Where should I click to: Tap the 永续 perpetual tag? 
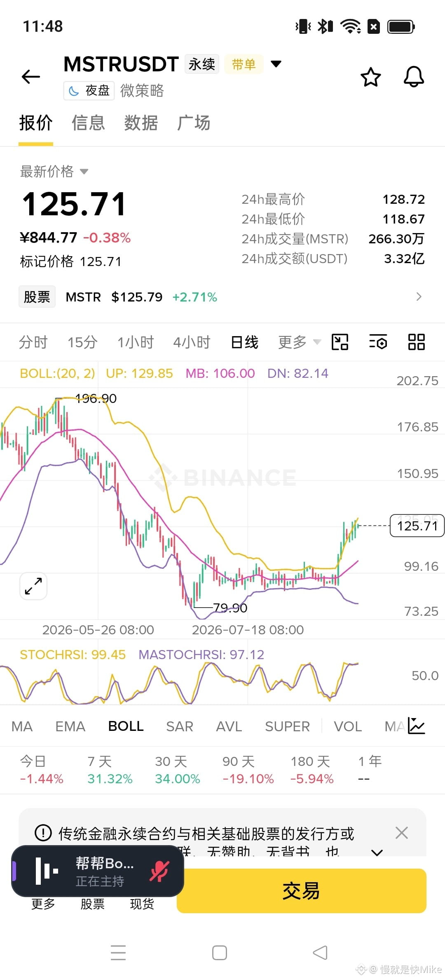202,64
